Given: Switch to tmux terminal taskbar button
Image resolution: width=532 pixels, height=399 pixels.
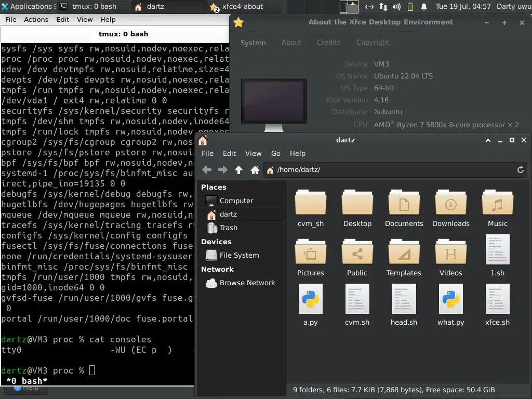Looking at the screenshot, I should click(x=94, y=6).
